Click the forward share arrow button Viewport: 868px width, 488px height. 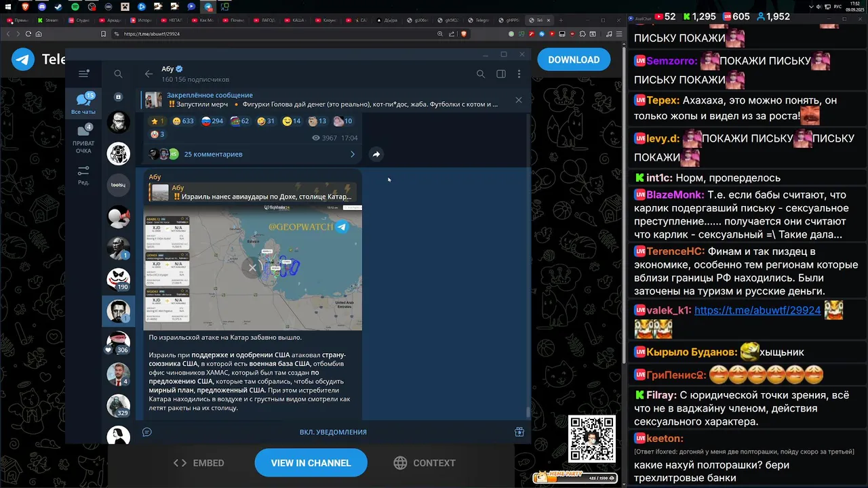[376, 154]
